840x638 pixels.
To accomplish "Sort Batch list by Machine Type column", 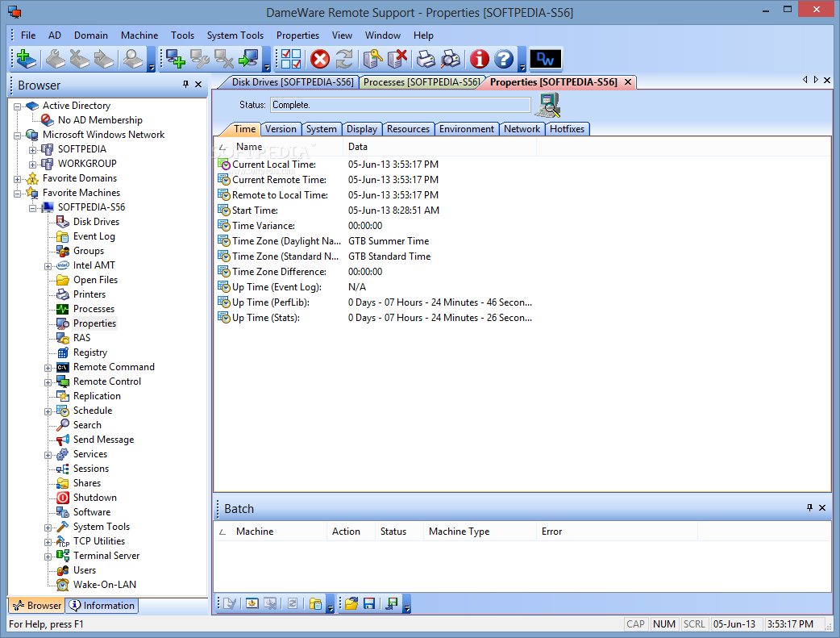I will (480, 532).
